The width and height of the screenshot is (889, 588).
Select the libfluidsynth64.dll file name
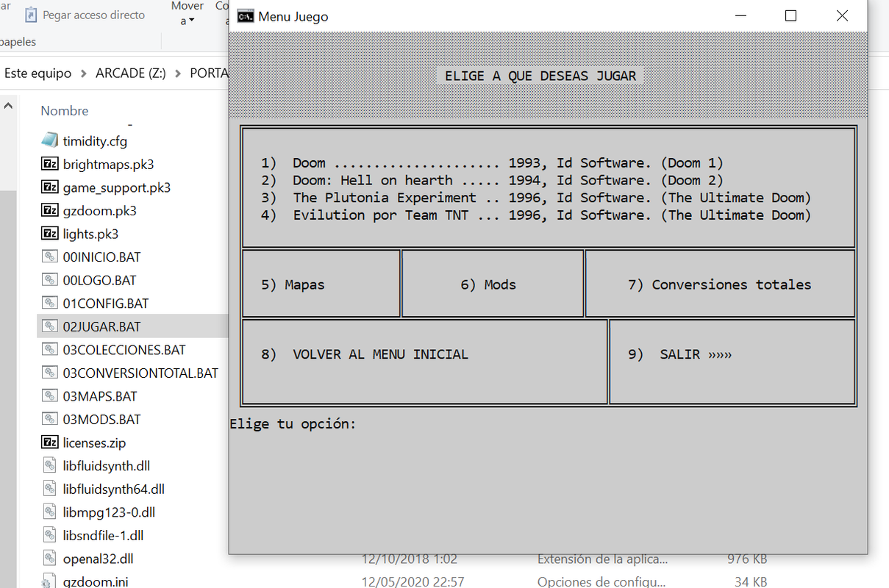pyautogui.click(x=114, y=489)
